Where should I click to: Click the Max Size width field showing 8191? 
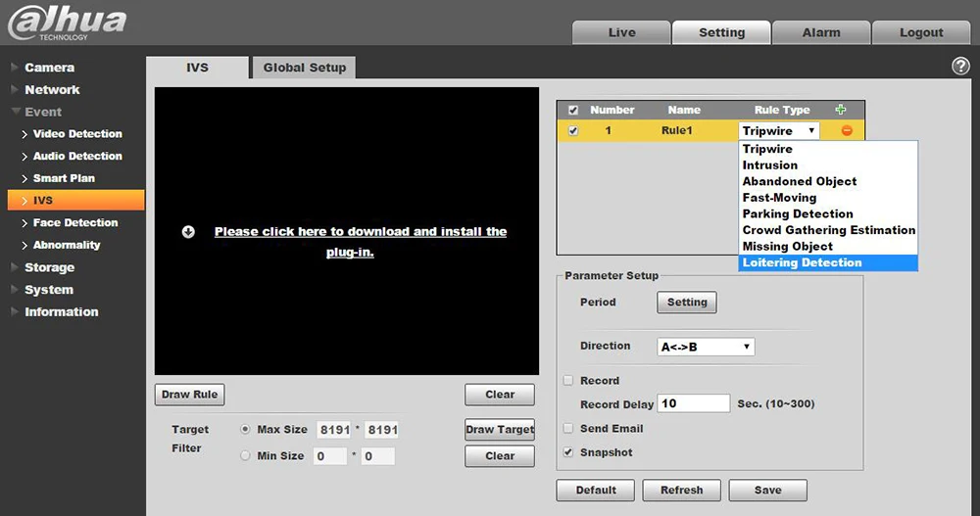tap(334, 430)
